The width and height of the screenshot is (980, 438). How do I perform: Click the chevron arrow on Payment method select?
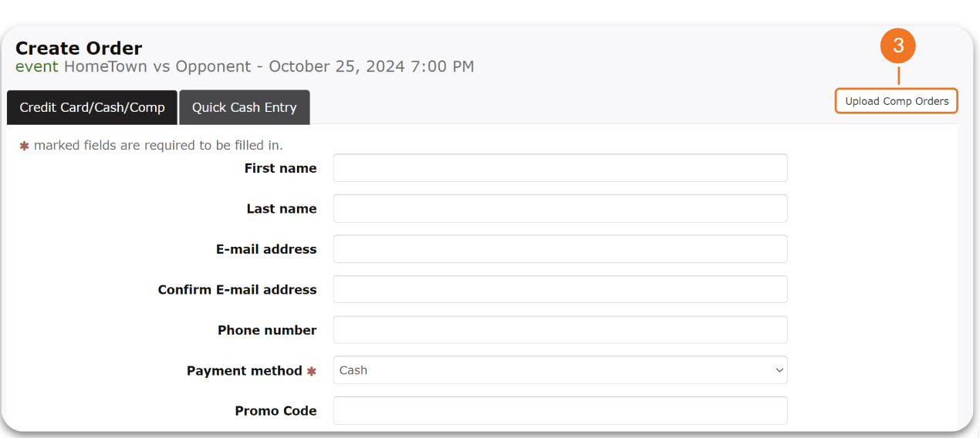779,370
